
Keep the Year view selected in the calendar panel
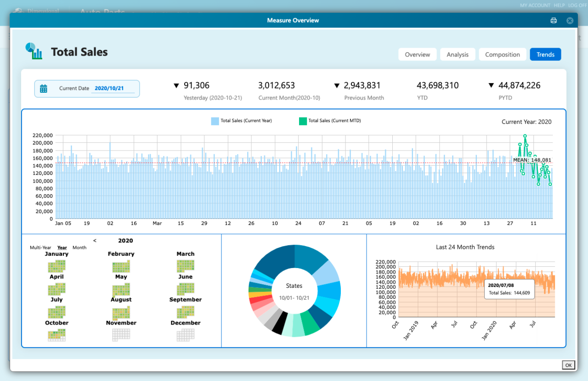[x=62, y=247]
